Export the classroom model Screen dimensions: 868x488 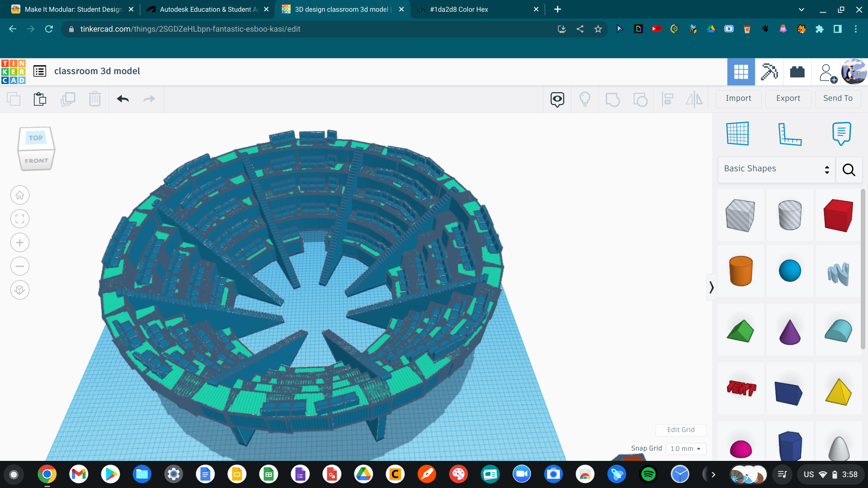tap(788, 99)
